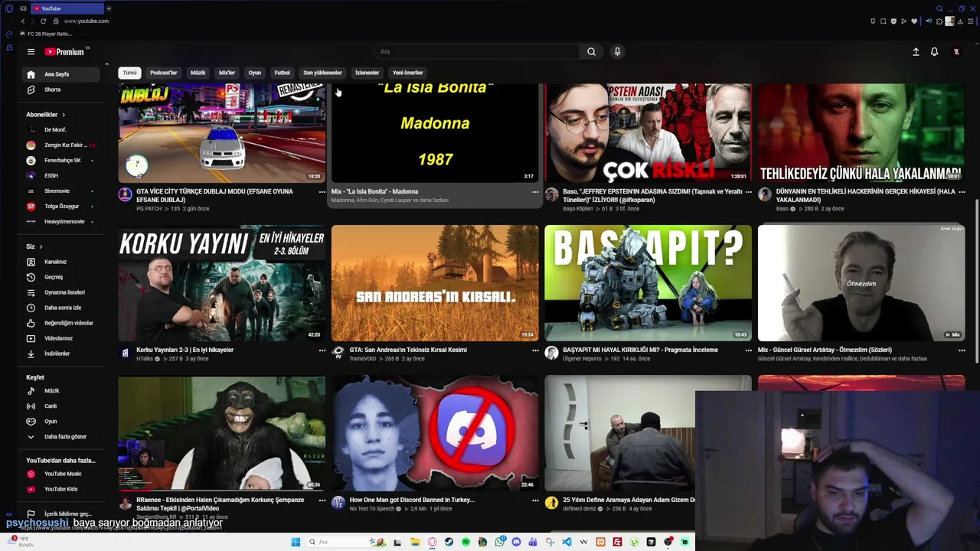Open Heavytimemovie subscription channel
This screenshot has height=551, width=980.
point(61,222)
